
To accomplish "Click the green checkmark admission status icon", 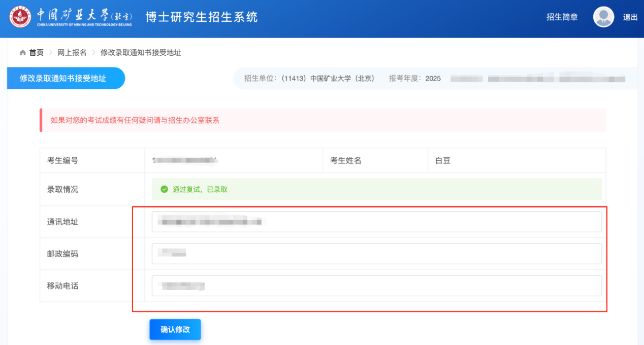I will [164, 189].
